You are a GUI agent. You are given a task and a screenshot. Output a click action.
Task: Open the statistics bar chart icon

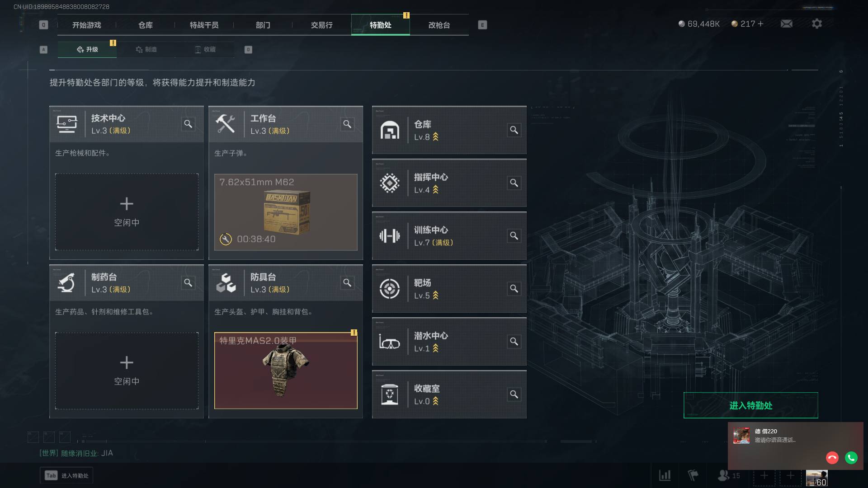pos(665,475)
